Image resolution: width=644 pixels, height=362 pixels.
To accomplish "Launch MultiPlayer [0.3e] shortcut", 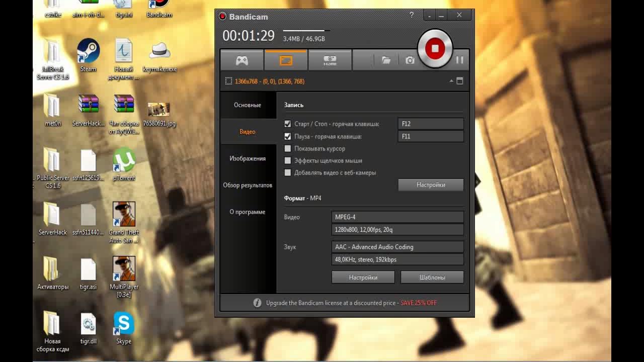I will click(x=123, y=277).
